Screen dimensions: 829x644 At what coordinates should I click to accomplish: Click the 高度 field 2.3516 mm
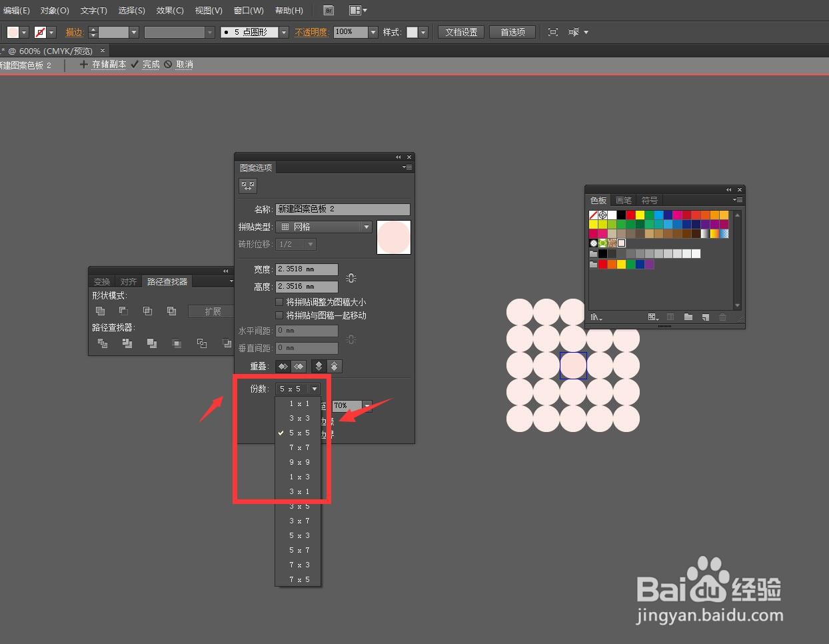click(x=307, y=287)
